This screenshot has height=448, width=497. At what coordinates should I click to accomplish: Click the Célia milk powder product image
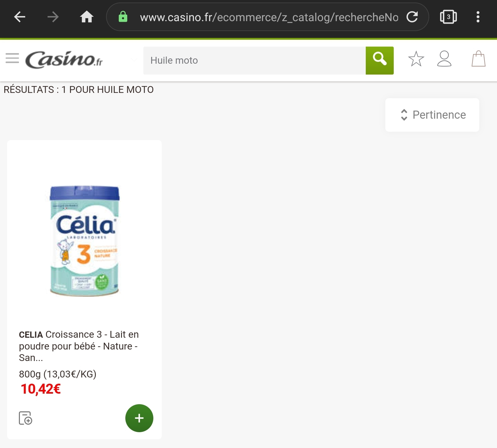[85, 241]
